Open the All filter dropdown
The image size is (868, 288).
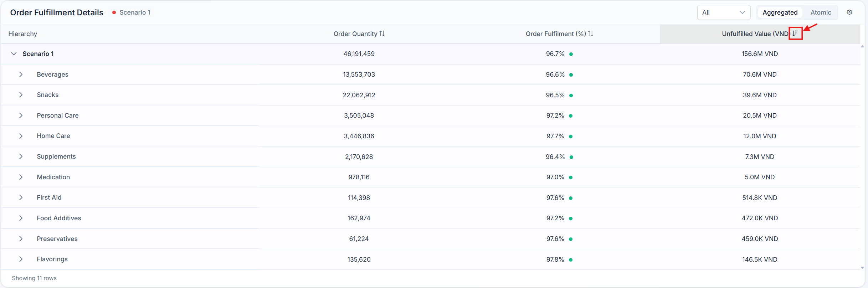pyautogui.click(x=724, y=12)
